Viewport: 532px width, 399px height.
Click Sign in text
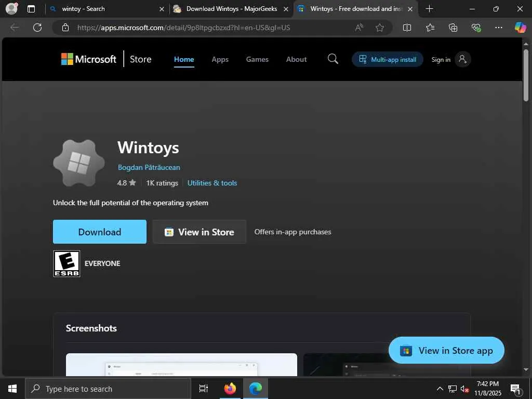tap(441, 59)
